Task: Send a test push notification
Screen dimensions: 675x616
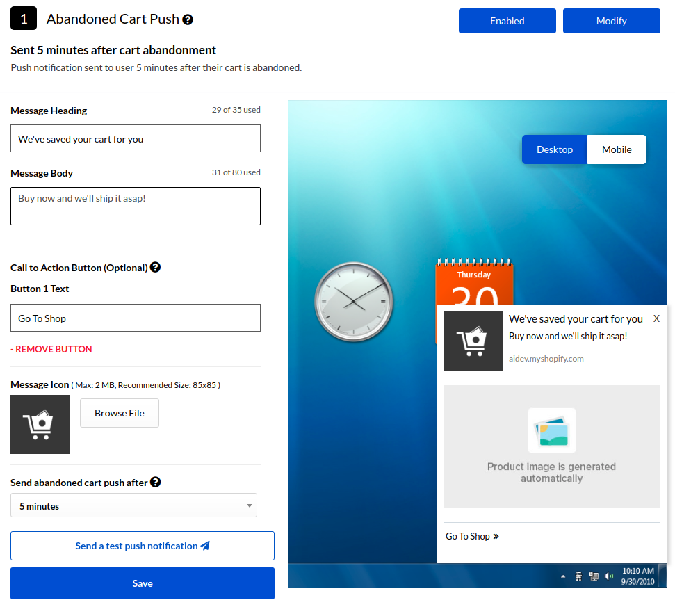Action: pyautogui.click(x=143, y=546)
